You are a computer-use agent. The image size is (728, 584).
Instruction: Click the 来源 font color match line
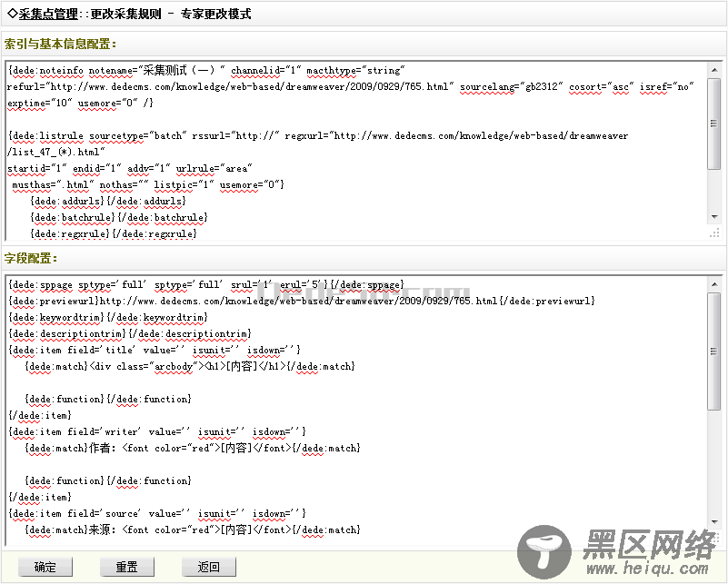[x=193, y=530]
